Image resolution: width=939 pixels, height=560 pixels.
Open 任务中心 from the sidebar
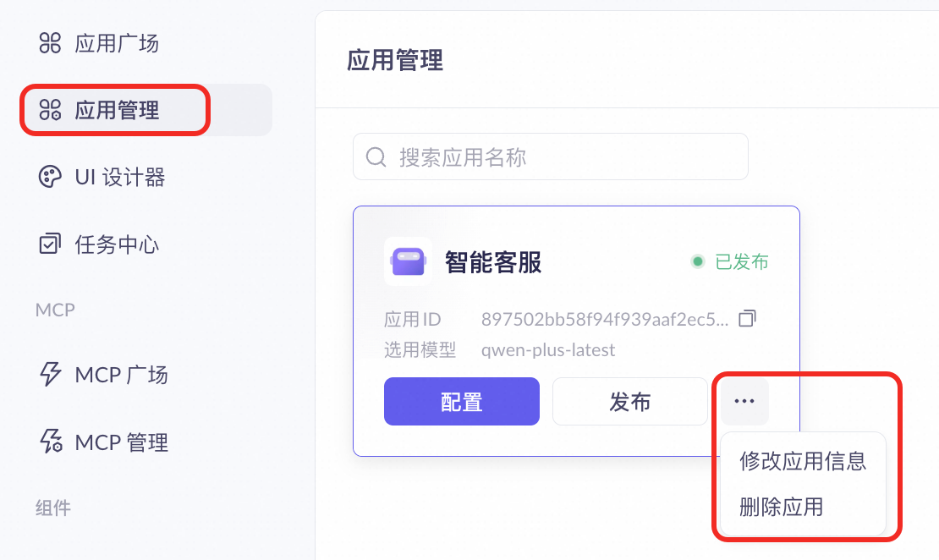(117, 244)
